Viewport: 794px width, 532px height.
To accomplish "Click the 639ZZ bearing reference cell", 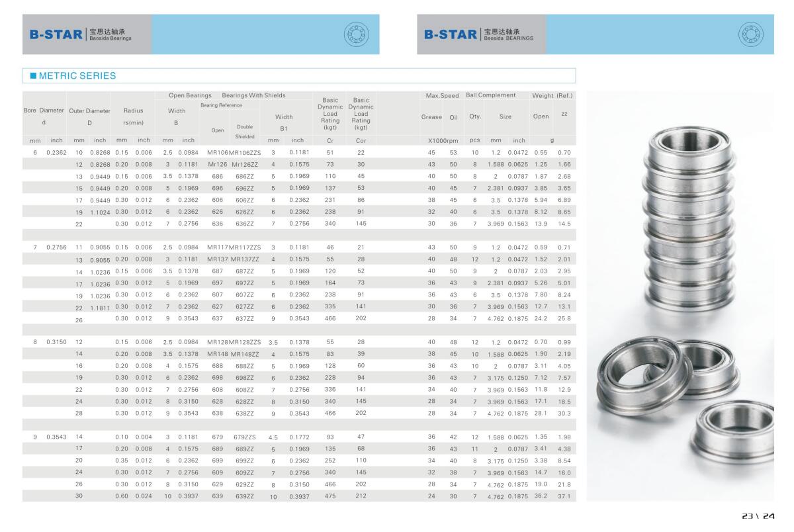I will click(x=245, y=496).
